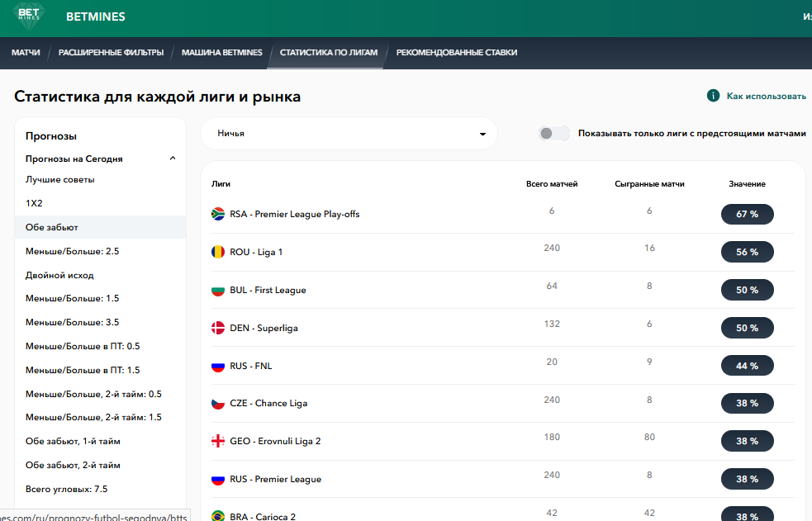Viewport: 812px width, 521px height.
Task: Click the 67 % value badge
Action: (x=748, y=214)
